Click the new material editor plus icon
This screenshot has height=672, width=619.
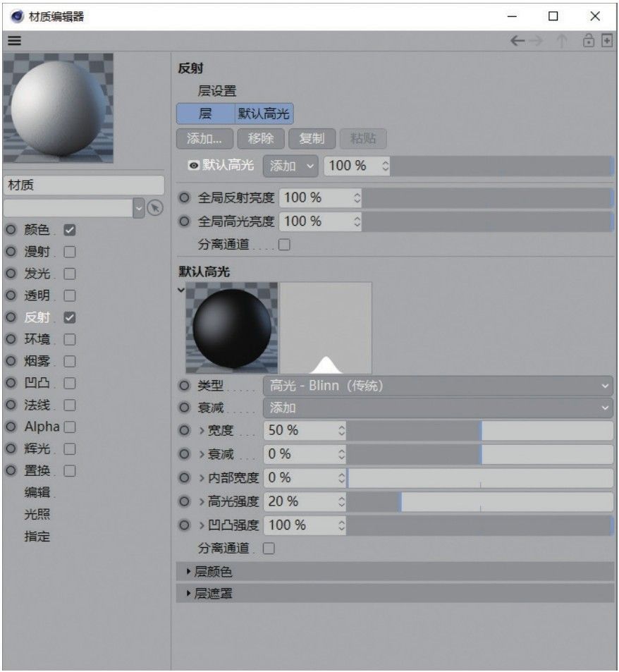pos(607,41)
